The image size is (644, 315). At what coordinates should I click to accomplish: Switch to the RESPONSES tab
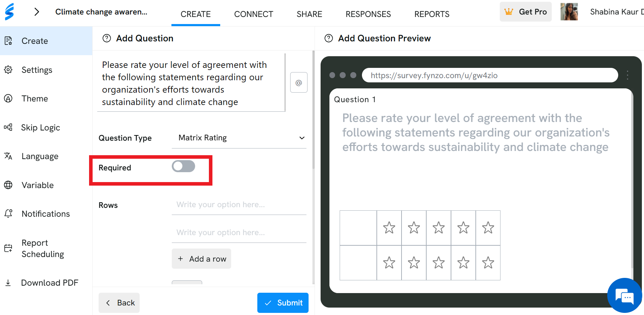tap(368, 14)
